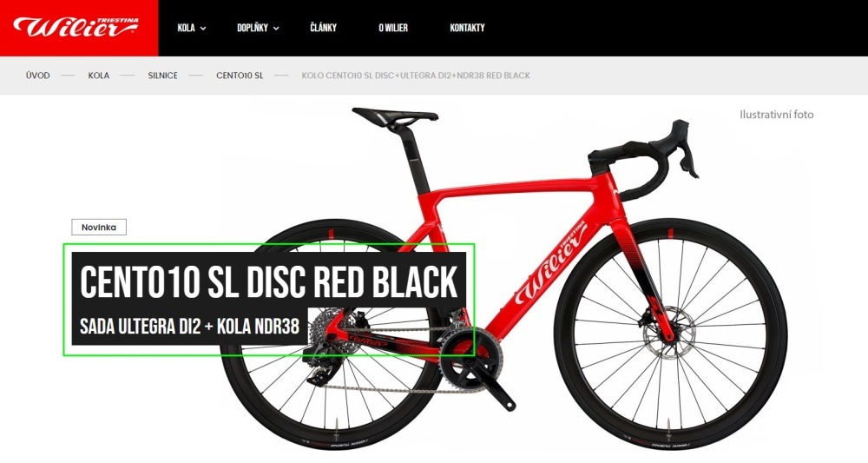Open the DOPLŇKY navigation menu
The image size is (868, 463).
(253, 28)
